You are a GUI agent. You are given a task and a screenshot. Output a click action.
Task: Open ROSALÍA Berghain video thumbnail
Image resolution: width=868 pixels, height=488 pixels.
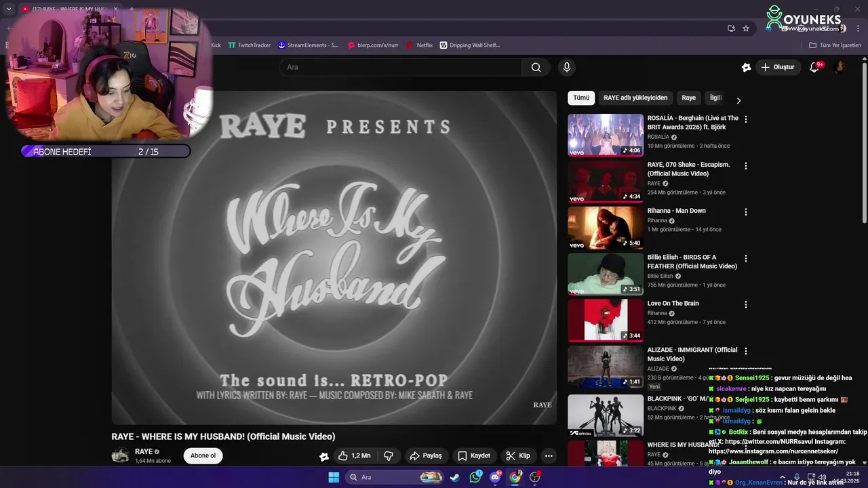click(606, 135)
